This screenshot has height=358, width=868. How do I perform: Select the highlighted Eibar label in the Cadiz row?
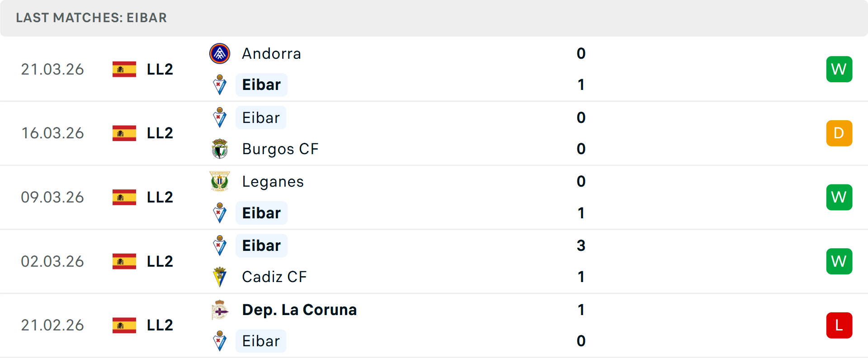(261, 245)
